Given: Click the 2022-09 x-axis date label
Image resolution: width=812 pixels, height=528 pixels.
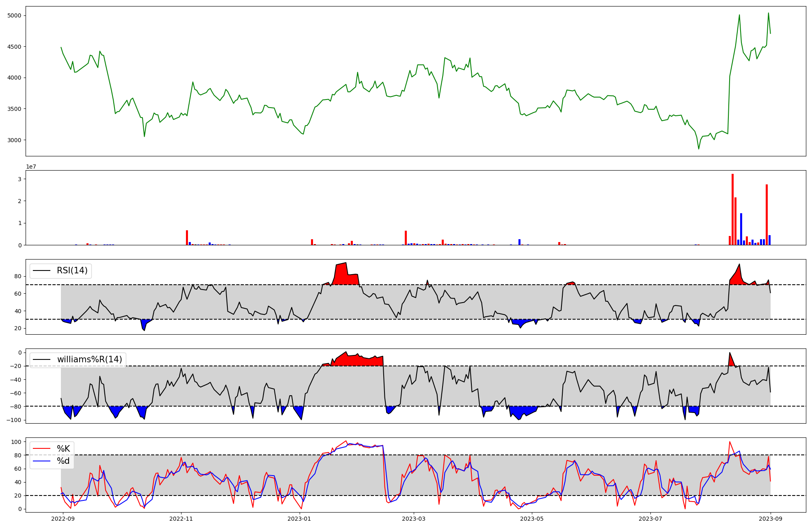Looking at the screenshot, I should point(63,519).
